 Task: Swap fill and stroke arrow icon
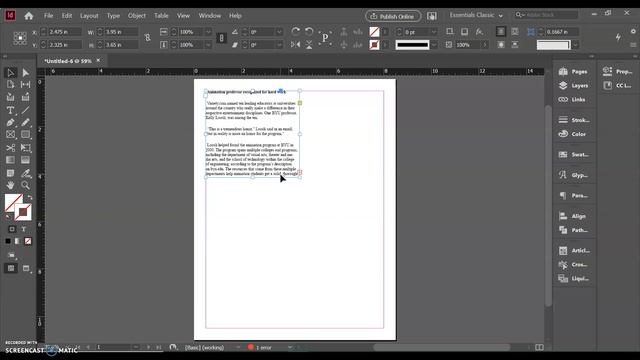pos(30,198)
